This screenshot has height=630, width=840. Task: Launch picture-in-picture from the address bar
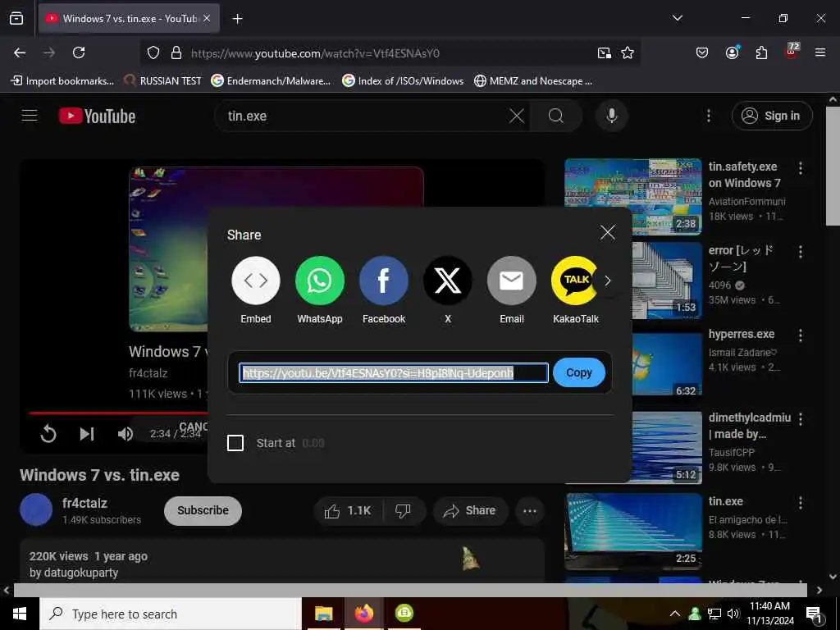[604, 52]
